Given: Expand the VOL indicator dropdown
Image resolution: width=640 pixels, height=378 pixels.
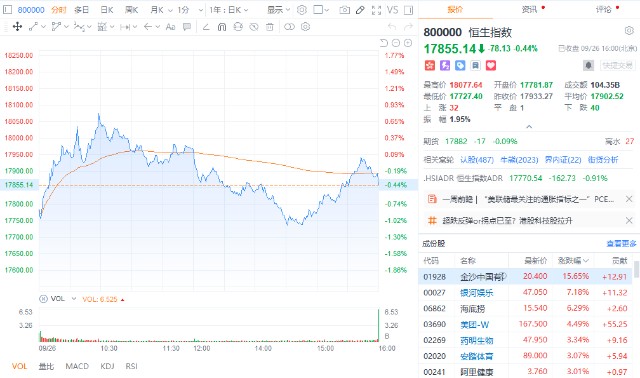Looking at the screenshot, I should click(74, 299).
